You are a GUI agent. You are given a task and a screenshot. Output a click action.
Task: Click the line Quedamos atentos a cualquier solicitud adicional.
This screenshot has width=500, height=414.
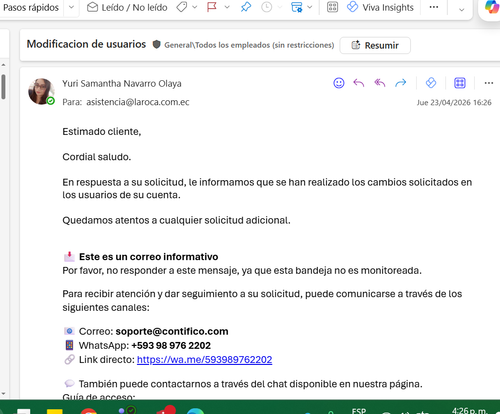[x=176, y=220]
